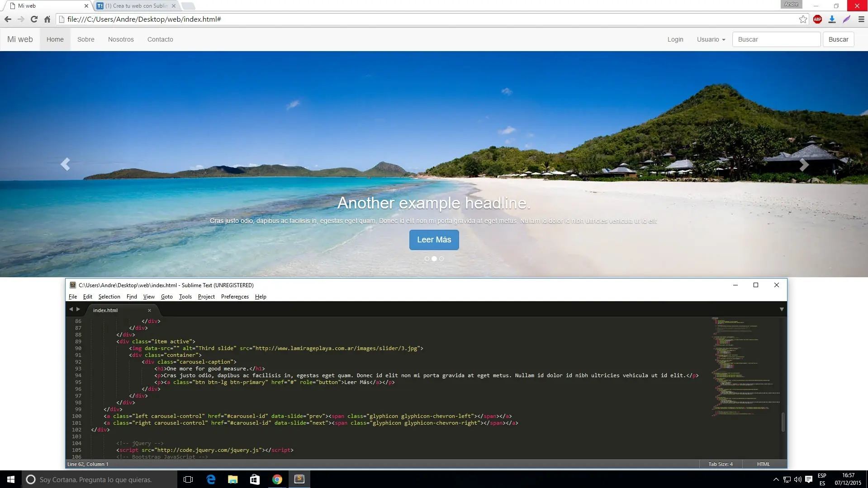This screenshot has height=488, width=868.
Task: Select the second carousel indicator dot
Action: pos(434,259)
